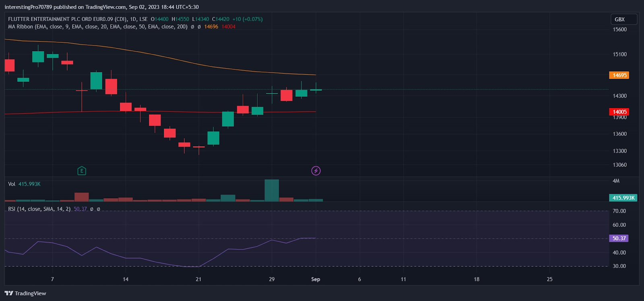Click the orange 14695 price axis label
The height and width of the screenshot is (301, 644).
coord(619,75)
